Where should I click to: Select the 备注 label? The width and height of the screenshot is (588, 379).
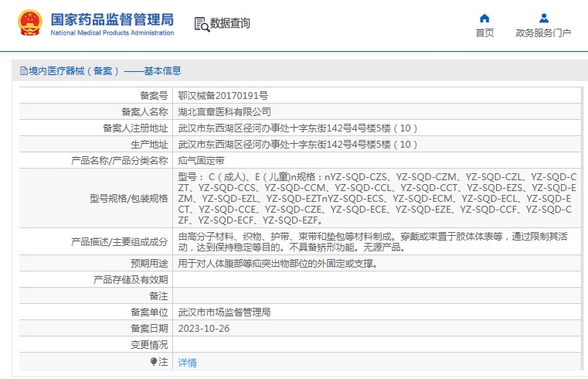click(158, 296)
